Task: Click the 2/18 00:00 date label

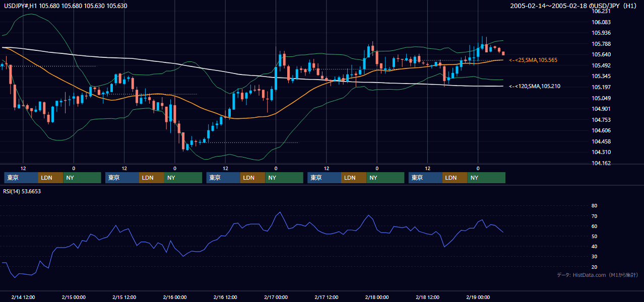Action: 377,297
